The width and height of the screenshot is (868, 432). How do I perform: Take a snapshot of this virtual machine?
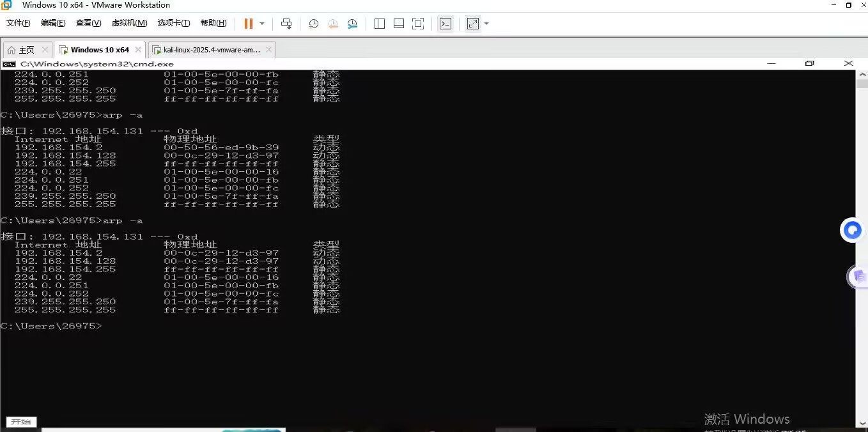point(313,24)
